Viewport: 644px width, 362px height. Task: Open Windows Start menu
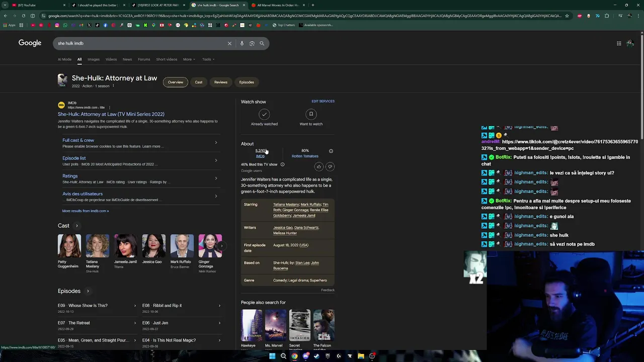[272, 356]
